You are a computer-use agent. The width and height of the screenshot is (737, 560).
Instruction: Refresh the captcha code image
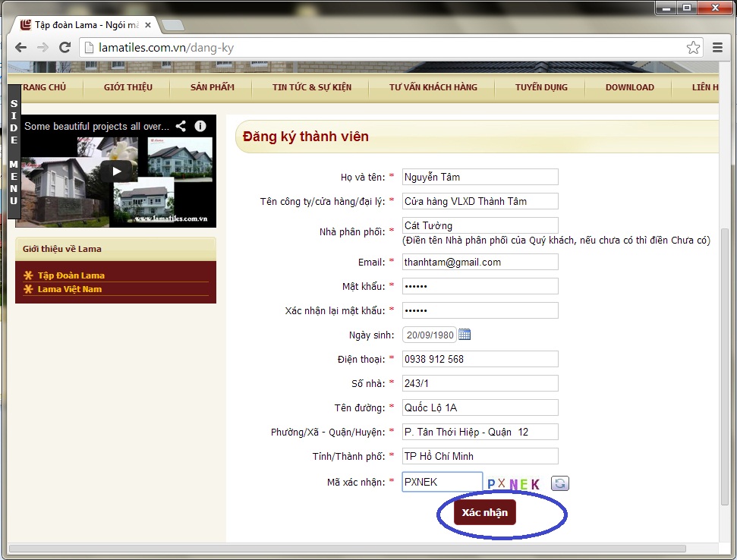(560, 483)
